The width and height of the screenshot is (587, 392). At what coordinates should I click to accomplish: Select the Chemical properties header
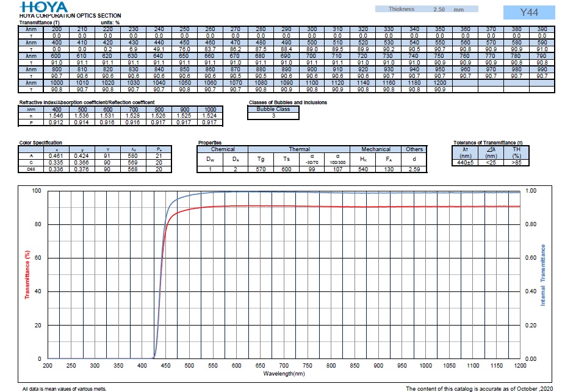click(223, 149)
